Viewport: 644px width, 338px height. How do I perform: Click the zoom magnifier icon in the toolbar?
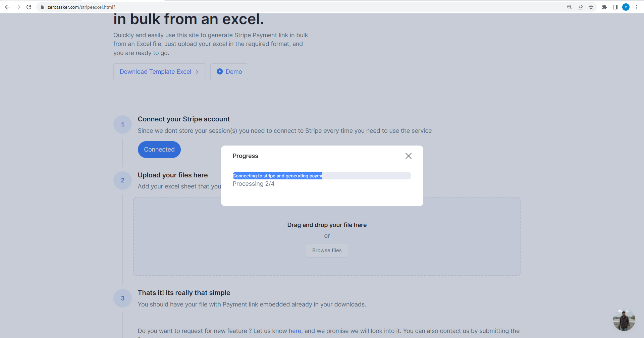tap(570, 7)
